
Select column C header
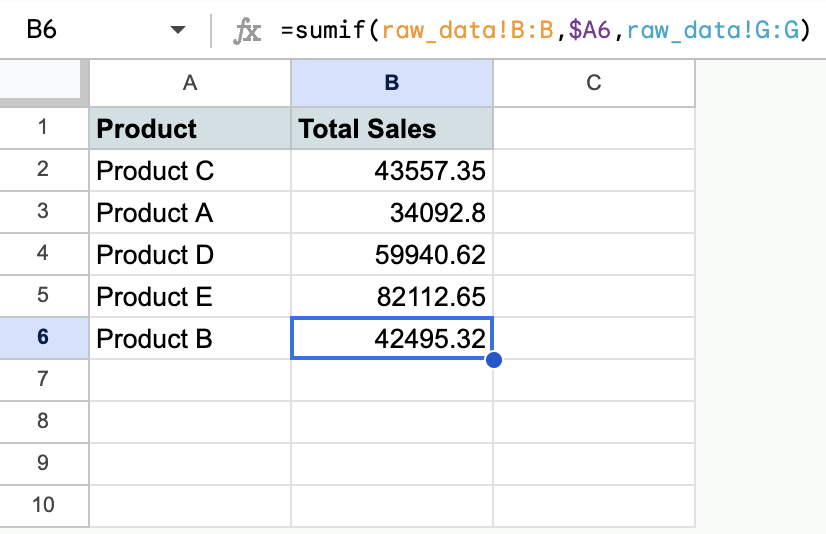point(594,83)
